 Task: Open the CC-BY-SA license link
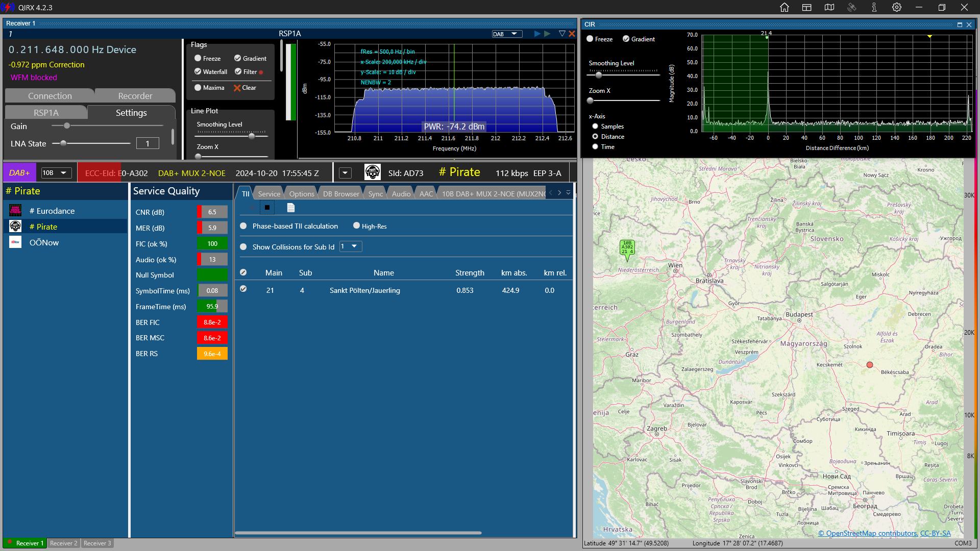935,533
